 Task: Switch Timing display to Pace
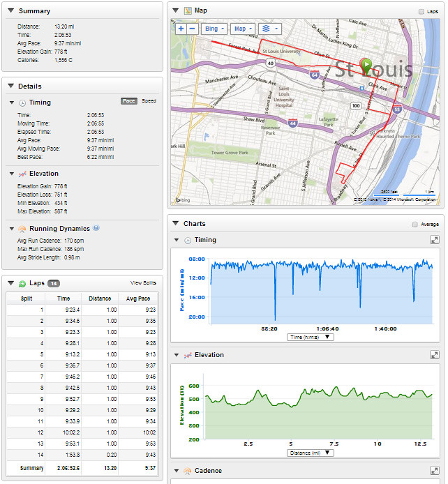[129, 101]
